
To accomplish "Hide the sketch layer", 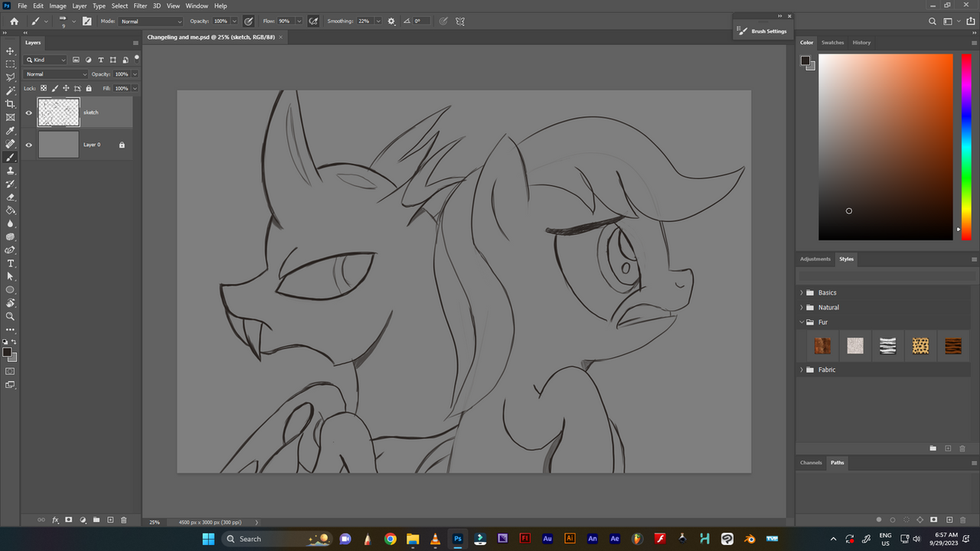I will (x=29, y=112).
